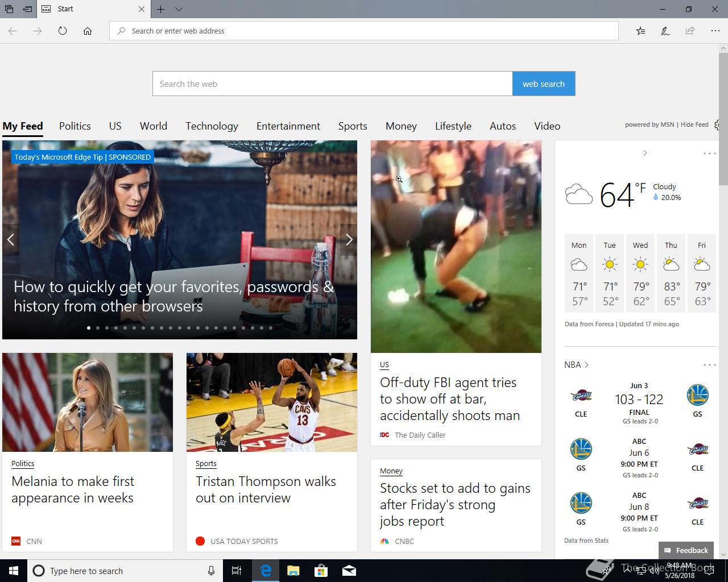Open the US feed tab
The height and width of the screenshot is (582, 728).
(115, 126)
